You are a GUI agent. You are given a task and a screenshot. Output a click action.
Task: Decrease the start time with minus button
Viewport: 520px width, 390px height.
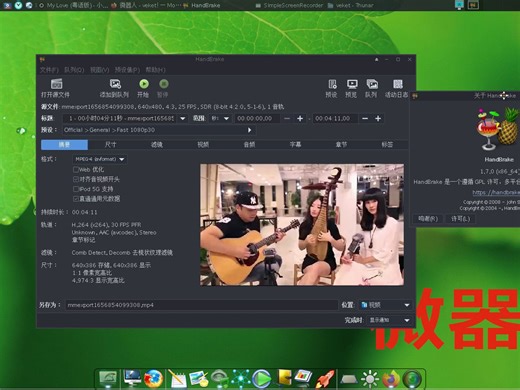pos(287,118)
